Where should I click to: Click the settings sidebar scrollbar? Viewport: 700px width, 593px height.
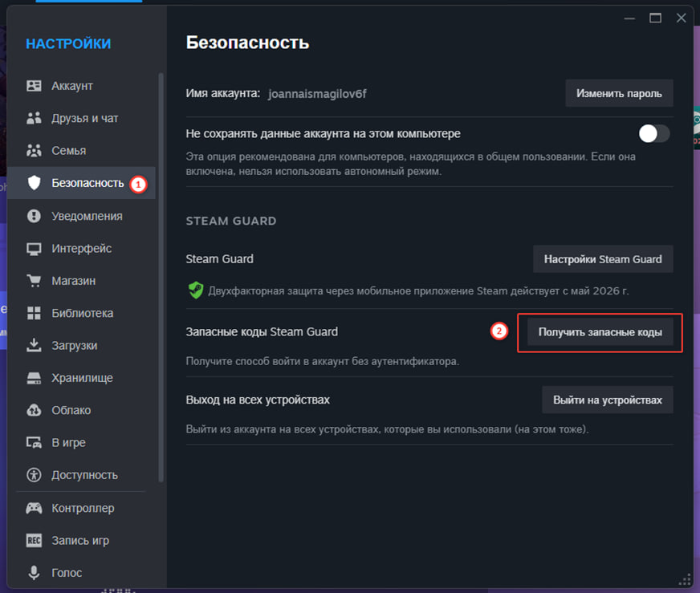click(161, 277)
